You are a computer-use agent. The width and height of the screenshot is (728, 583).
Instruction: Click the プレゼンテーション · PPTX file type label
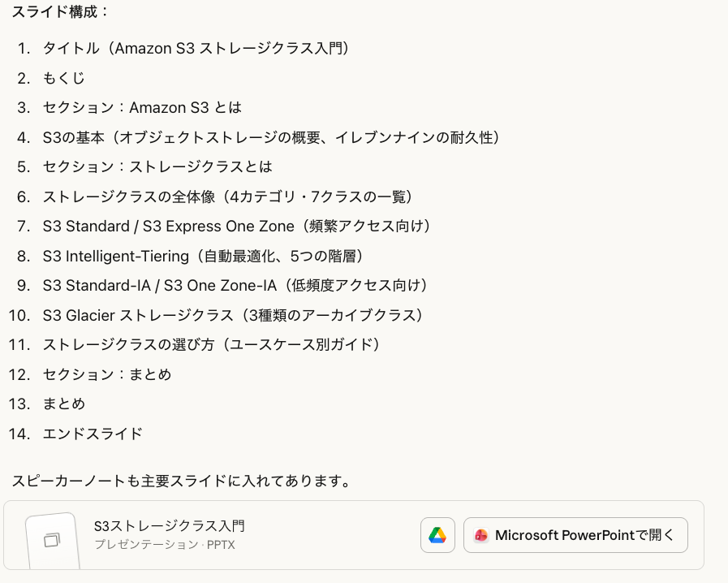point(165,545)
